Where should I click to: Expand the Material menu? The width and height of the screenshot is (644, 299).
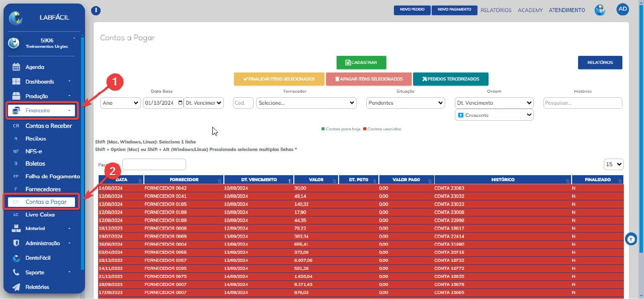[41, 229]
